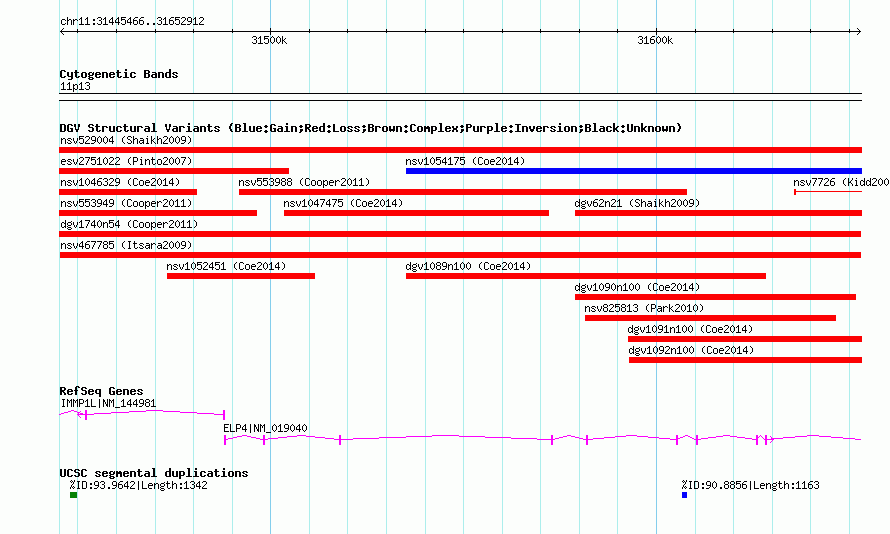
Task: Click the blue segmental duplication block
Action: (685, 495)
